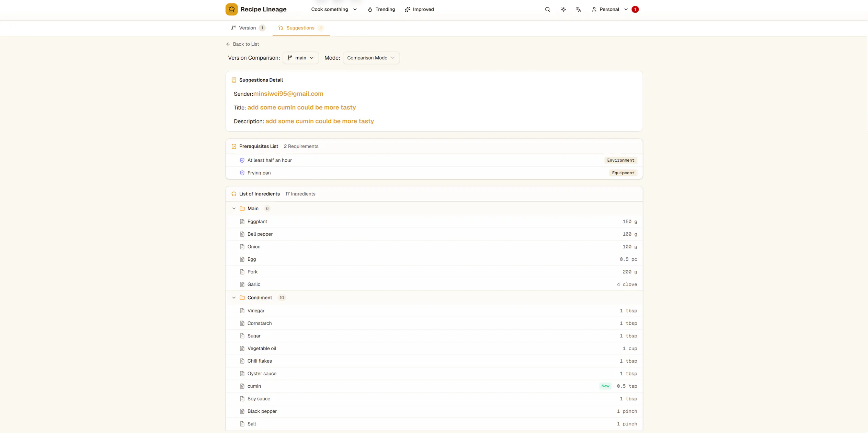Click the 0.5 tsp quantity for cumin
The width and height of the screenshot is (868, 433).
(627, 386)
